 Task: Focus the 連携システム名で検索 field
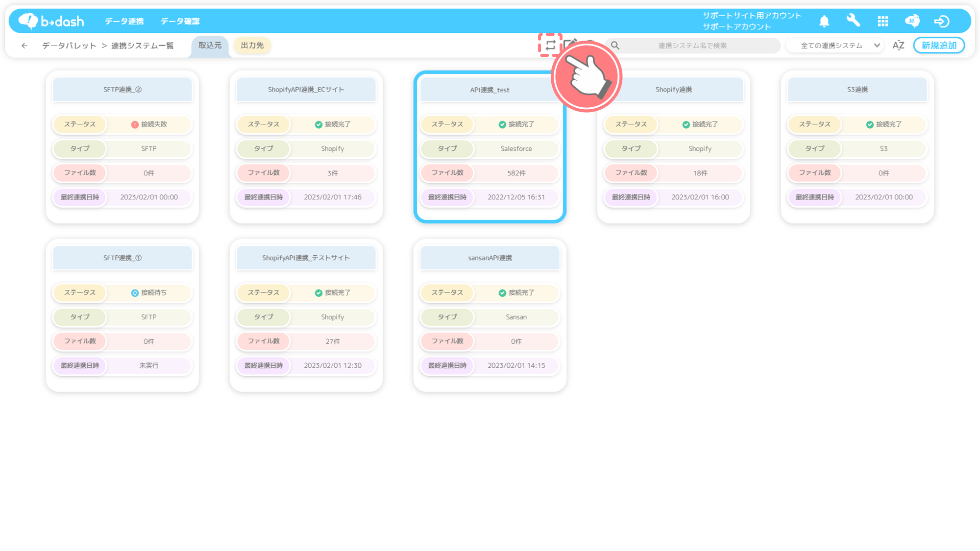pyautogui.click(x=692, y=46)
